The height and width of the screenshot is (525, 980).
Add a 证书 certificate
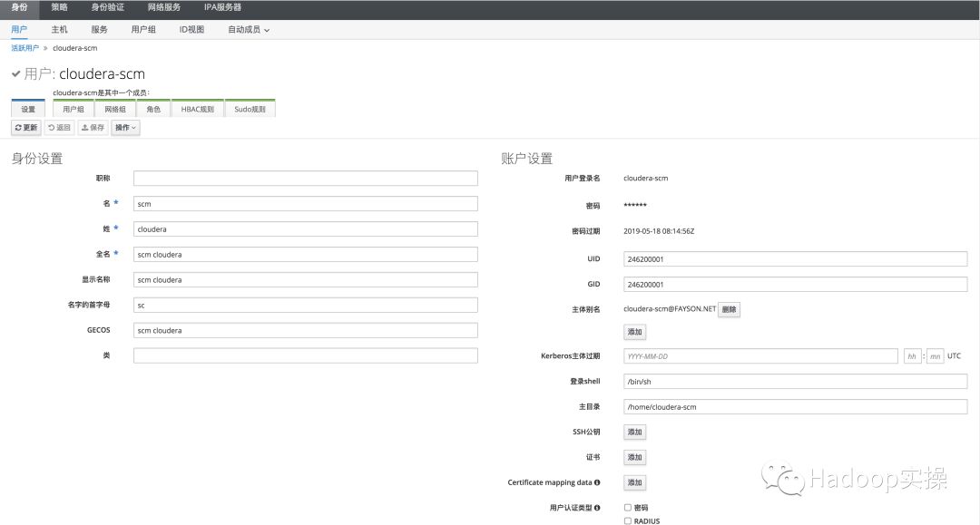[x=634, y=458]
